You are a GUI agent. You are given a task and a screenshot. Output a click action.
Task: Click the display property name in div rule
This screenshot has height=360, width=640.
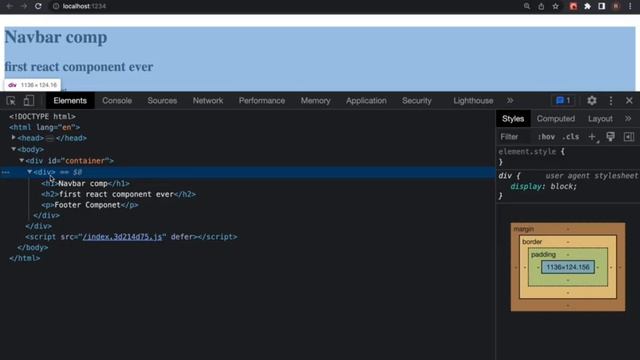(526, 187)
